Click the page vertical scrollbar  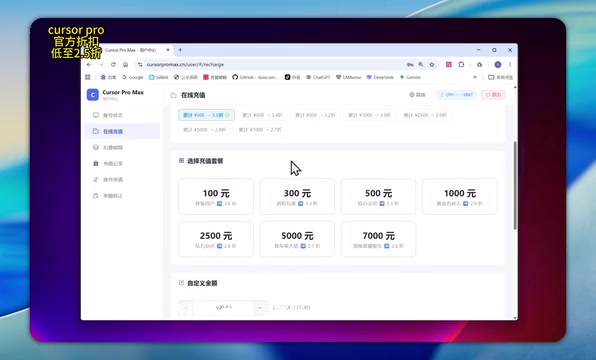(515, 186)
